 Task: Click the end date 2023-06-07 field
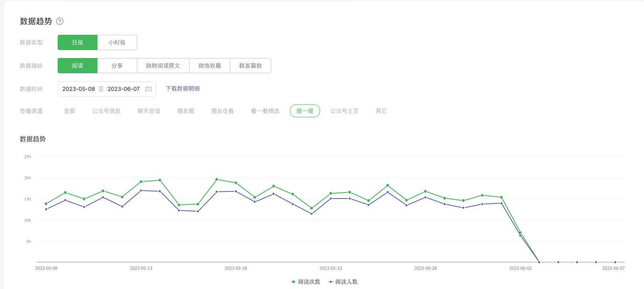click(124, 89)
